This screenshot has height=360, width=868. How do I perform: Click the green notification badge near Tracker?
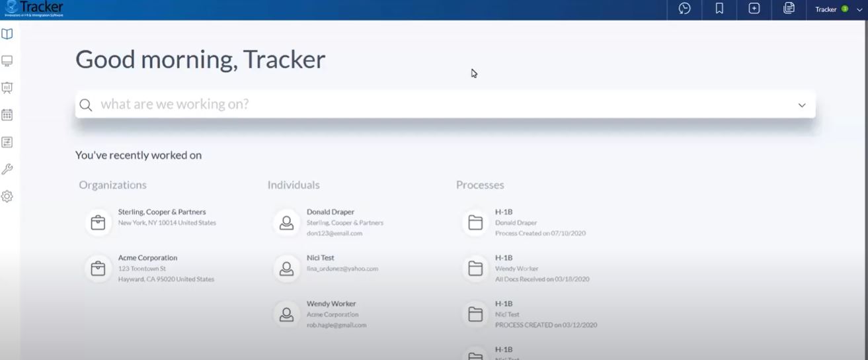point(845,9)
